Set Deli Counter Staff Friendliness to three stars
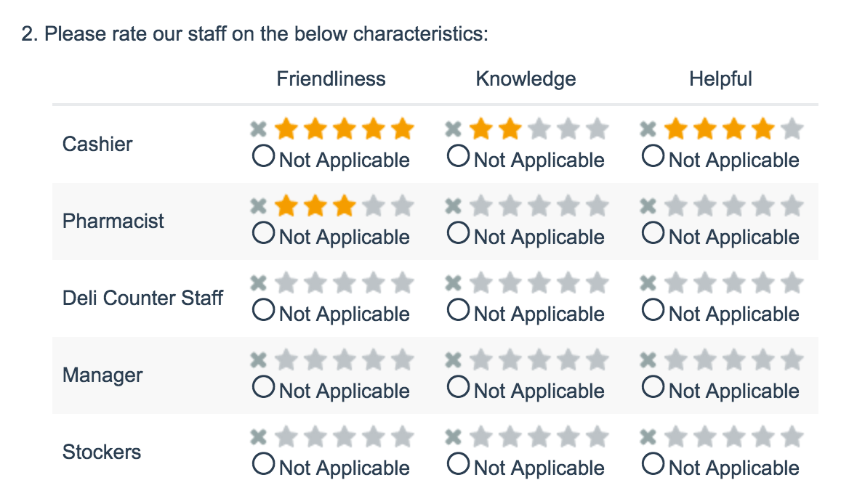This screenshot has width=865, height=504. click(x=344, y=284)
